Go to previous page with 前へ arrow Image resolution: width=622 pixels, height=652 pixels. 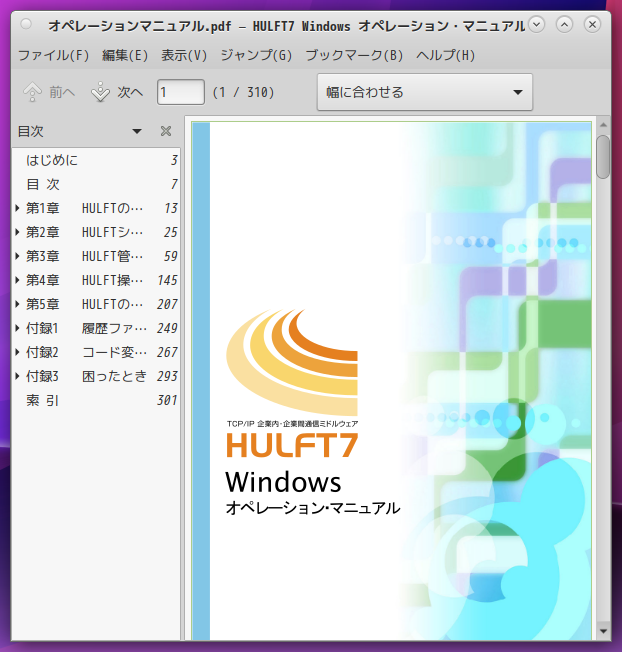coord(49,92)
